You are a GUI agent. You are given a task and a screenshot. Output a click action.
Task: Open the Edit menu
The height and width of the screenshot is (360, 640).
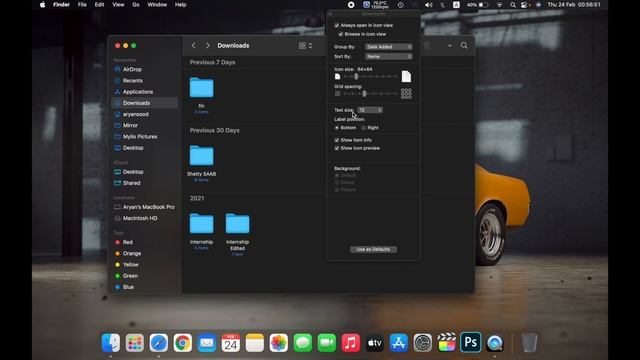click(99, 5)
